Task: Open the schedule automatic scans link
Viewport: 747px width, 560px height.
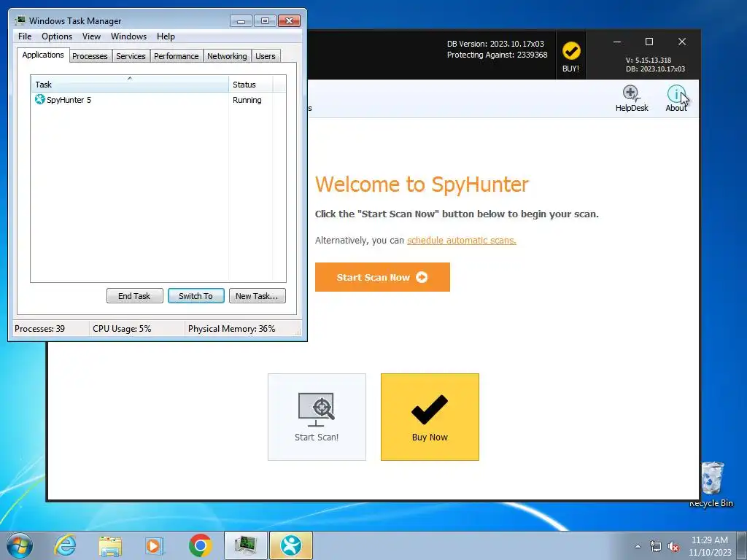Action: pyautogui.click(x=461, y=241)
